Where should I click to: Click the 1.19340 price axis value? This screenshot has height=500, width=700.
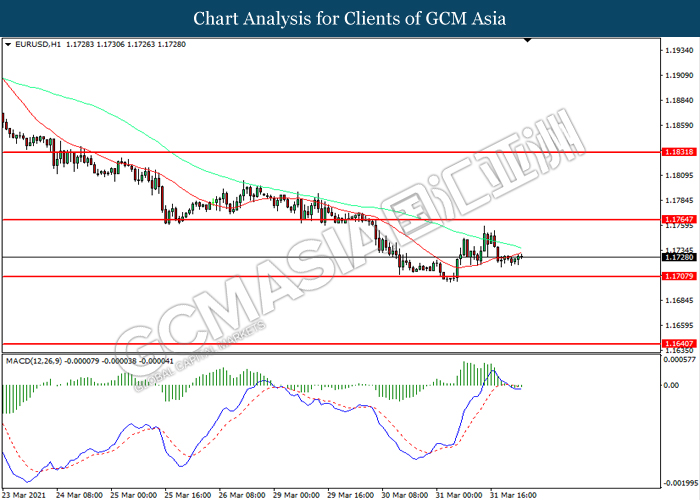coord(679,50)
